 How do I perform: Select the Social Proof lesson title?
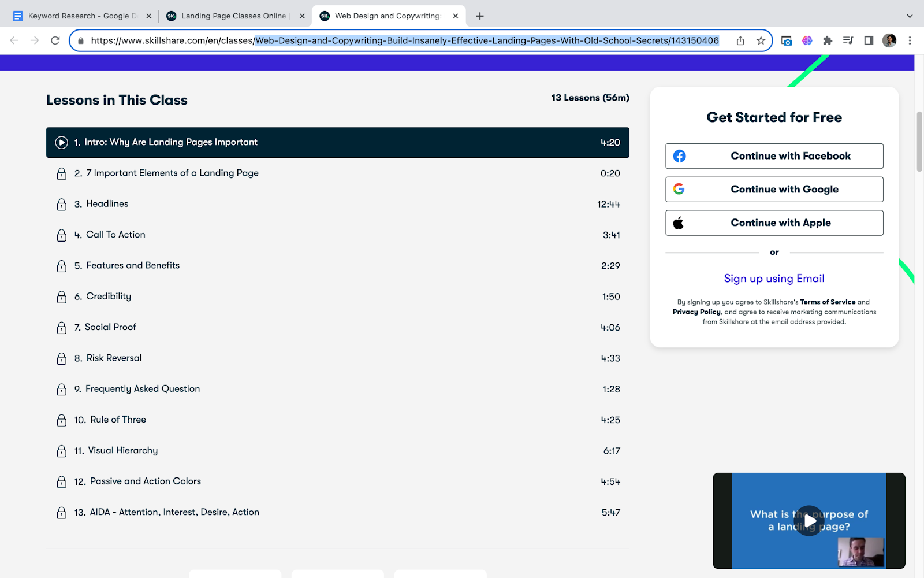pyautogui.click(x=110, y=327)
